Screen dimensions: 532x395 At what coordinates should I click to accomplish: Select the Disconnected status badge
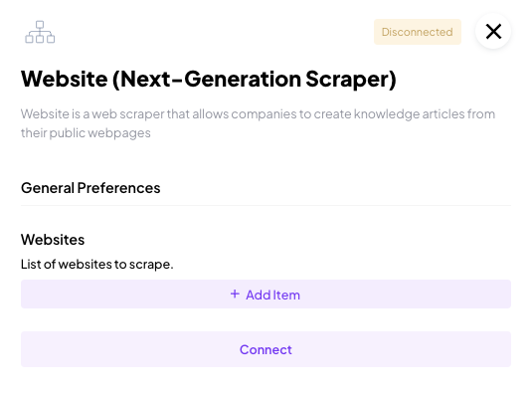(x=418, y=32)
